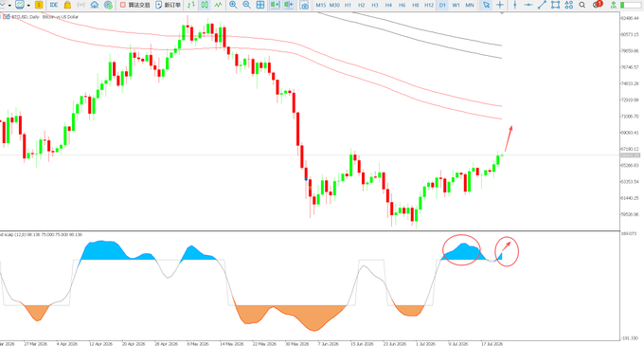Viewport: 644px width, 346px height.
Task: Click the chart shift triangle marker
Action: tap(502, 13)
